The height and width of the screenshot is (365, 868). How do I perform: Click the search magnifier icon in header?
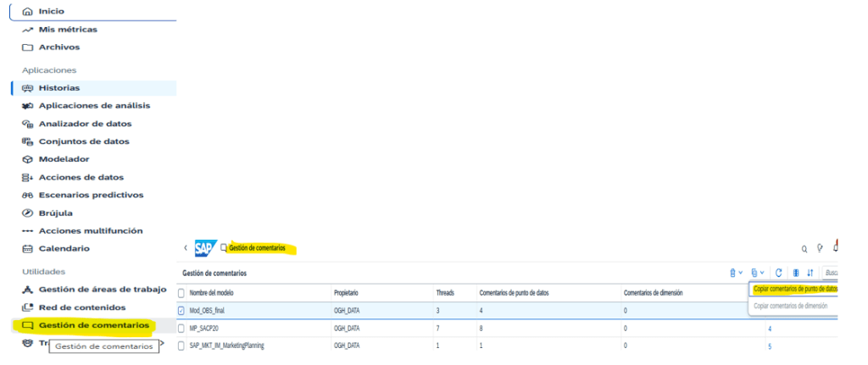coord(804,249)
